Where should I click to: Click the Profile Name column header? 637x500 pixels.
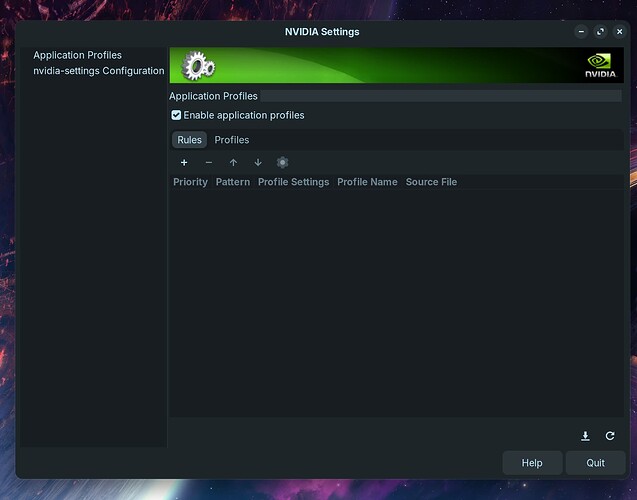(x=367, y=182)
